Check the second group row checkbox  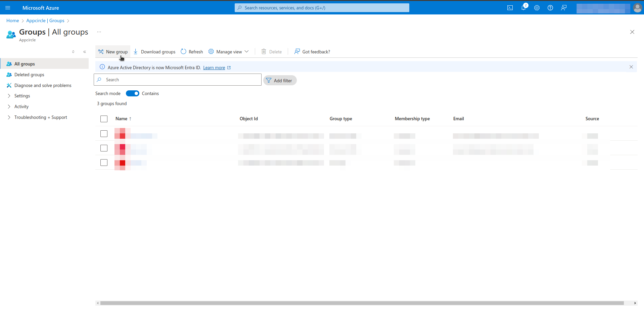tap(104, 148)
